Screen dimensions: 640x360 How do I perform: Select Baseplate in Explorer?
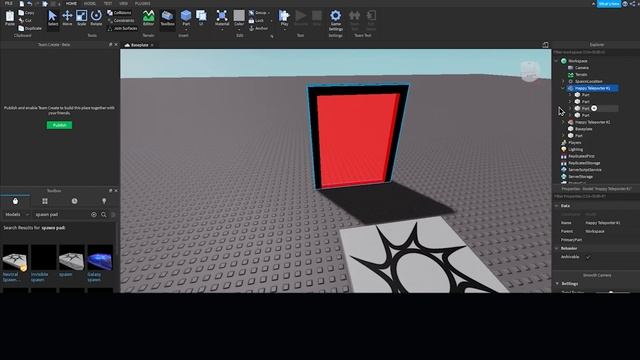point(583,129)
